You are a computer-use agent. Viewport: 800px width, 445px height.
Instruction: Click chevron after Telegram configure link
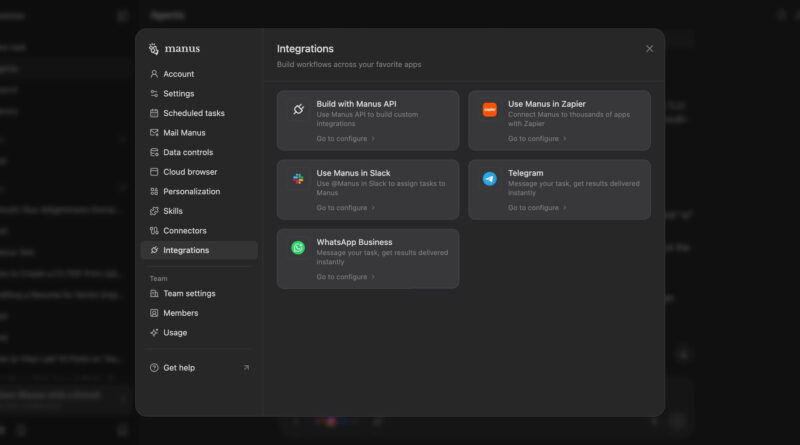pos(564,208)
